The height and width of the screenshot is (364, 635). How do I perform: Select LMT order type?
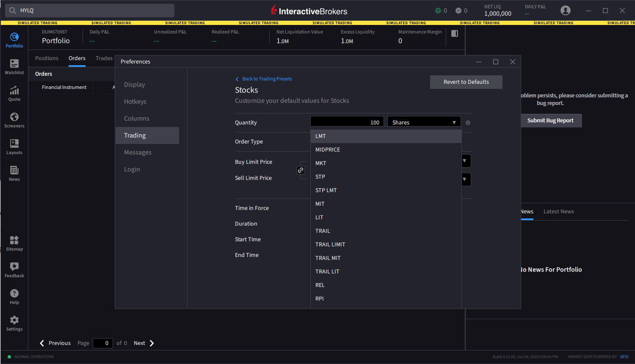386,136
